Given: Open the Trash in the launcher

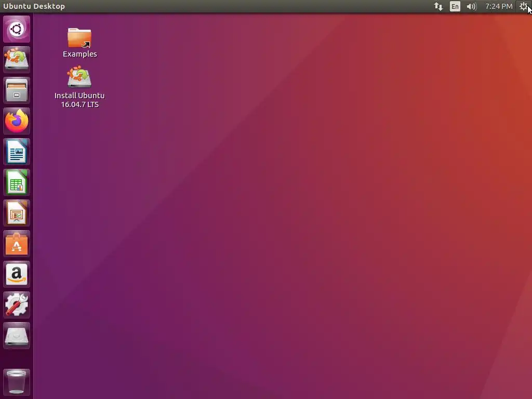Looking at the screenshot, I should click(17, 382).
